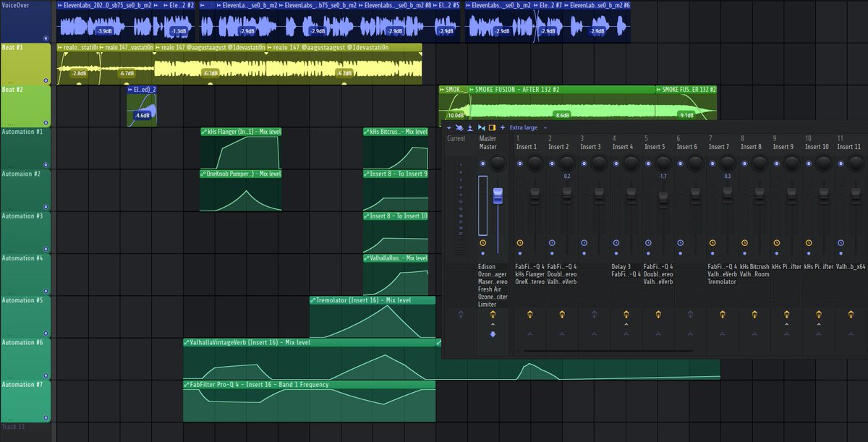868x442 pixels.
Task: Click the Insert 4 send routing knob
Action: pyautogui.click(x=626, y=314)
